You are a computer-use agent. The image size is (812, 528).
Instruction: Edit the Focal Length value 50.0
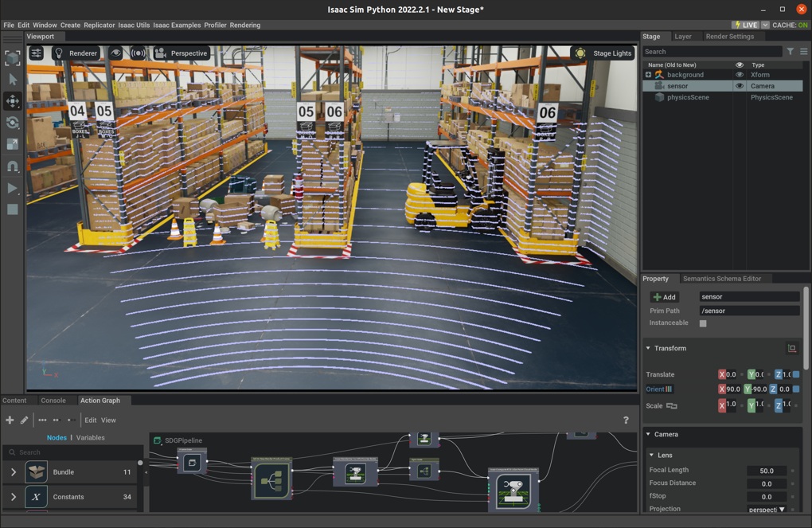767,471
